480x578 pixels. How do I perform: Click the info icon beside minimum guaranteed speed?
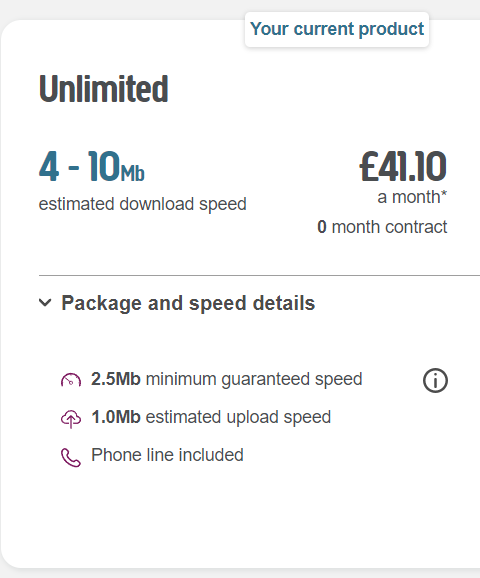pos(435,380)
